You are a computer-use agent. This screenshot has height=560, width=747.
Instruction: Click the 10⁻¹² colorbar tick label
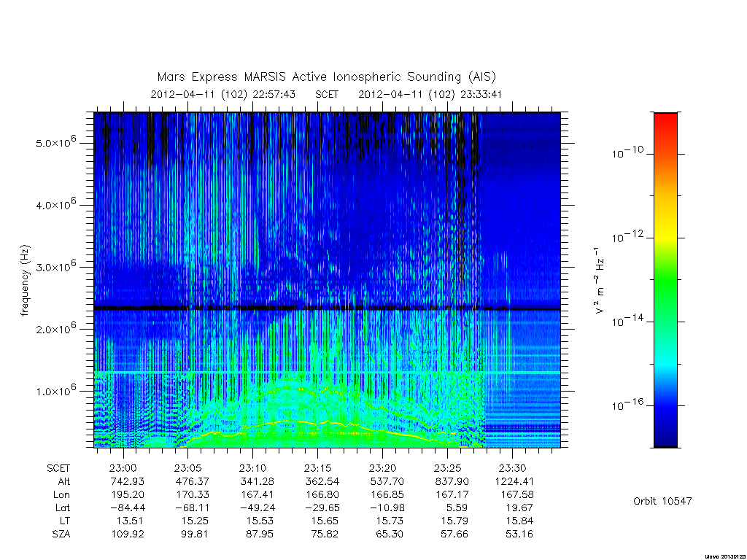[627, 237]
